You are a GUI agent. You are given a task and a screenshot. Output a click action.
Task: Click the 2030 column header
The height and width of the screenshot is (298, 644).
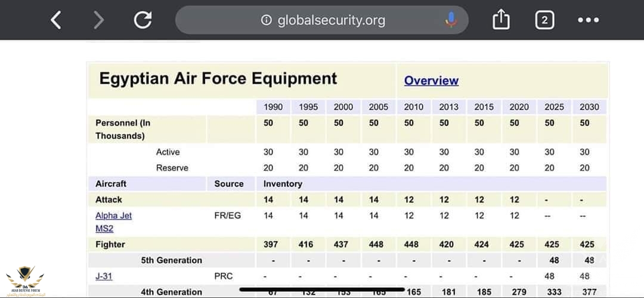coord(589,107)
